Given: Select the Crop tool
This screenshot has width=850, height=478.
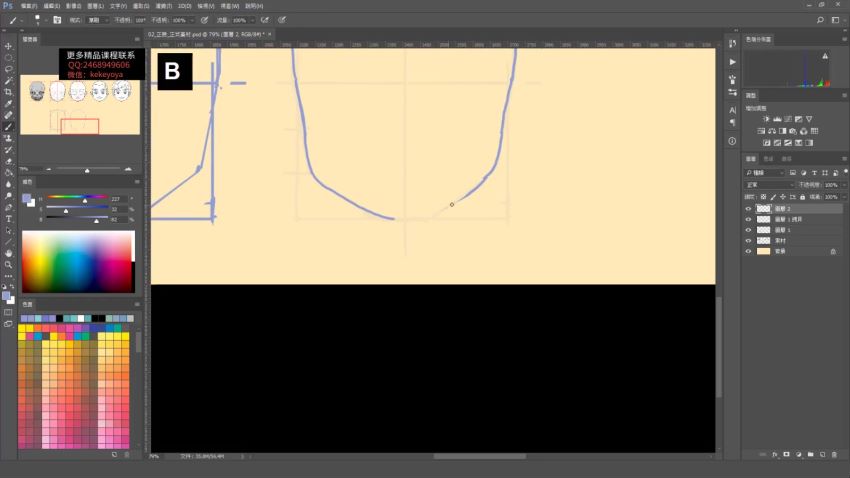Looking at the screenshot, I should point(9,92).
